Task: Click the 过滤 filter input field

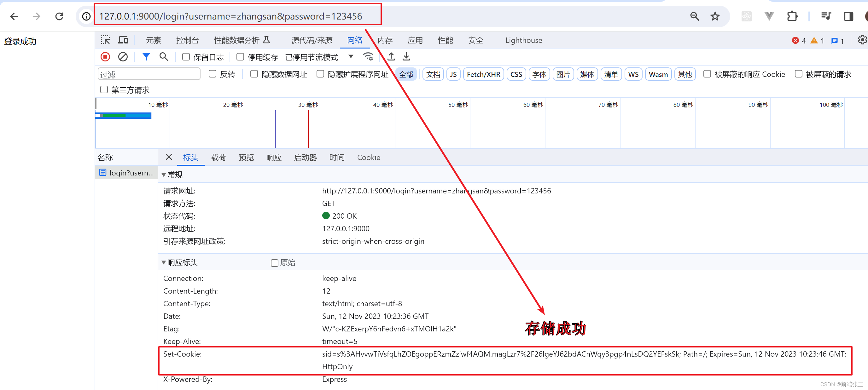Action: (149, 74)
